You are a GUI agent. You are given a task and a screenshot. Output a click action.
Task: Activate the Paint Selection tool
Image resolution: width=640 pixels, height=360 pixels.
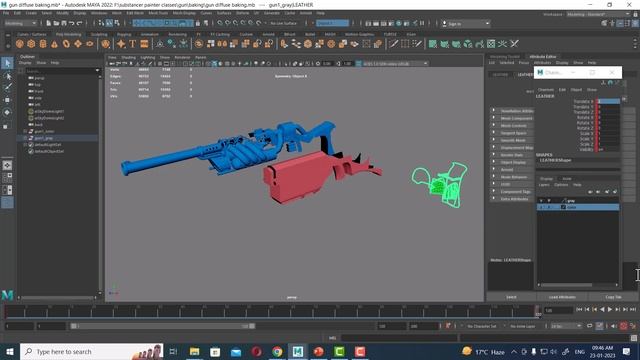[7, 87]
